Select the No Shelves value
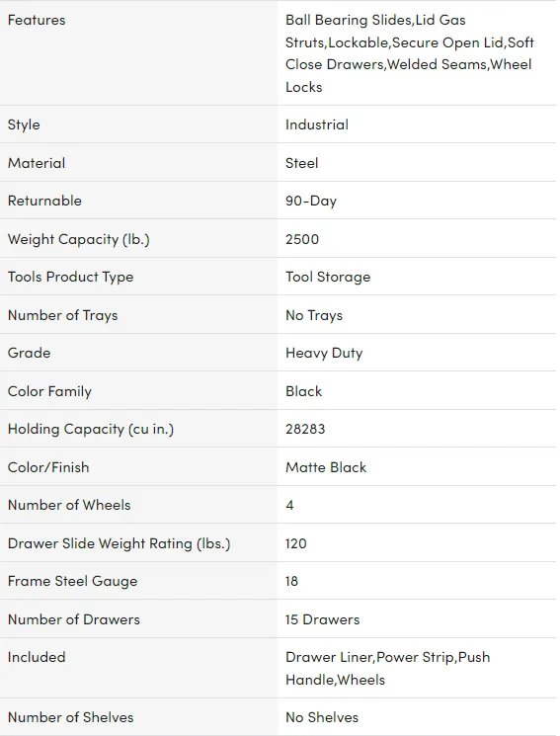 322,717
